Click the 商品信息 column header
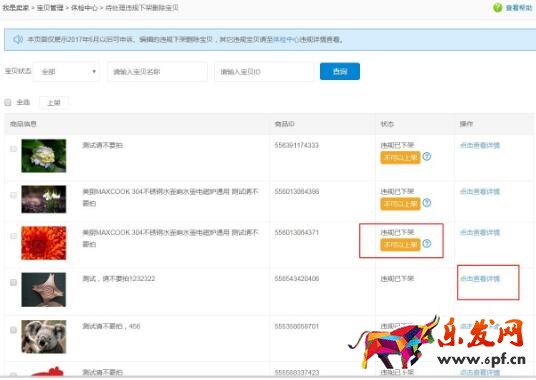536x380 pixels. [23, 124]
